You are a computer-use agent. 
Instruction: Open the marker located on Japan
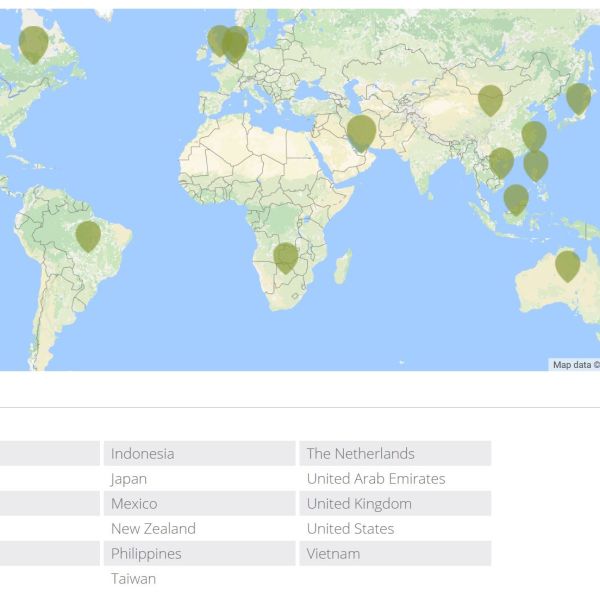click(x=578, y=97)
